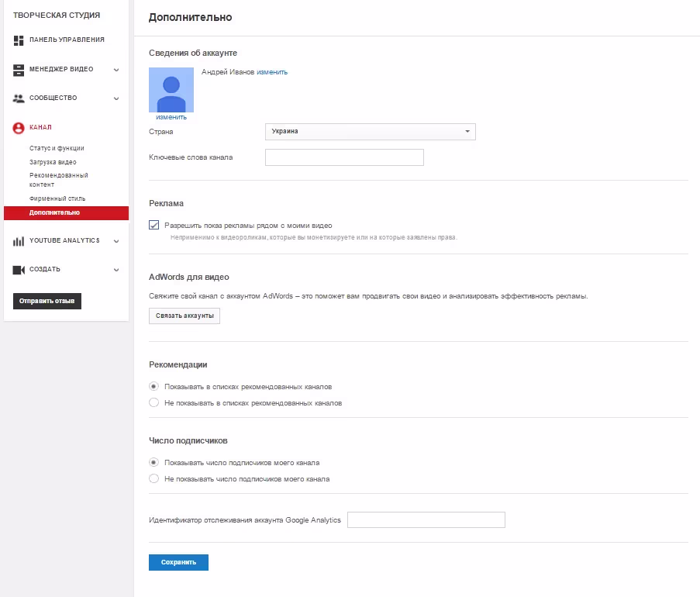700x597 pixels.
Task: Go to 'Загрузка видео' submenu
Action: [x=53, y=162]
